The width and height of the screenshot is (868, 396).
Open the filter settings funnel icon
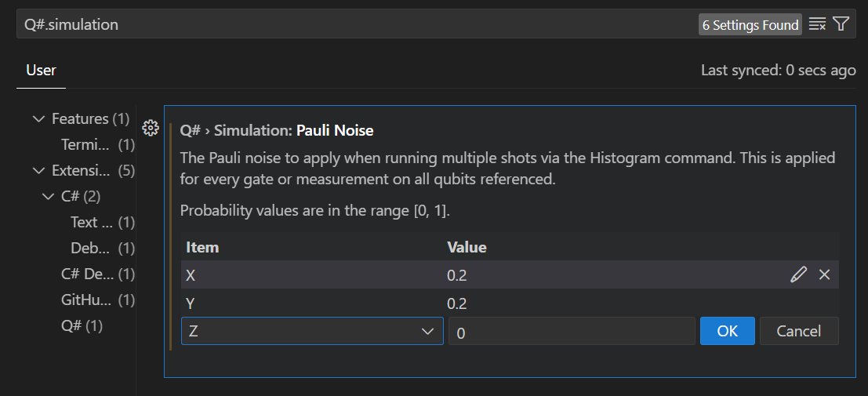click(x=841, y=24)
